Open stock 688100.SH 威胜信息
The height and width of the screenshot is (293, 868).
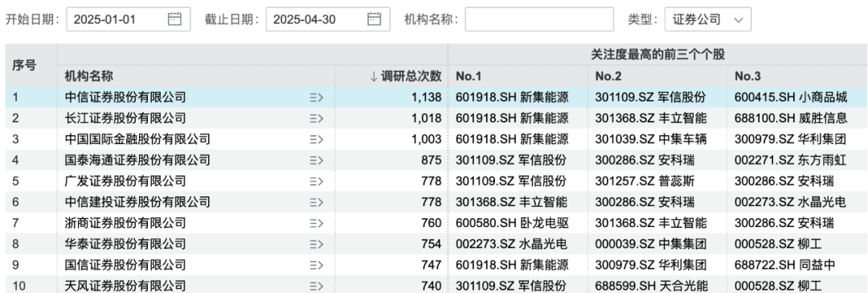791,118
